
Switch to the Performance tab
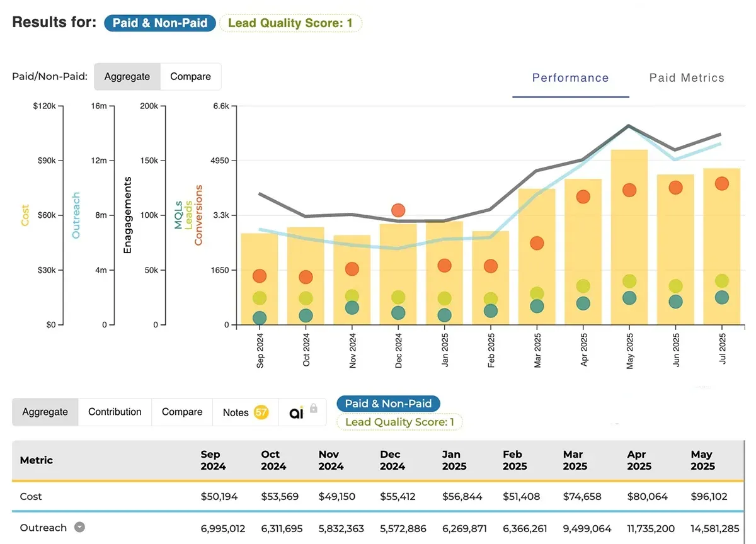click(570, 77)
